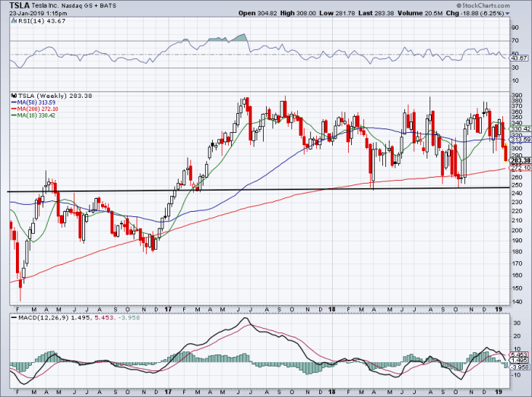Click the -3.958 tag on MACD right axis
The image size is (532, 397).
pos(519,367)
